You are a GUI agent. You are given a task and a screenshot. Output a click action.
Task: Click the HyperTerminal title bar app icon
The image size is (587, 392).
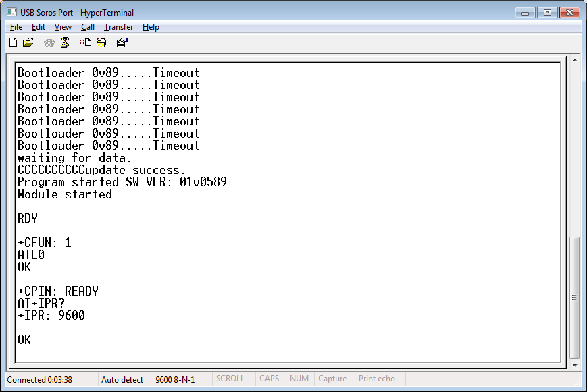[11, 12]
